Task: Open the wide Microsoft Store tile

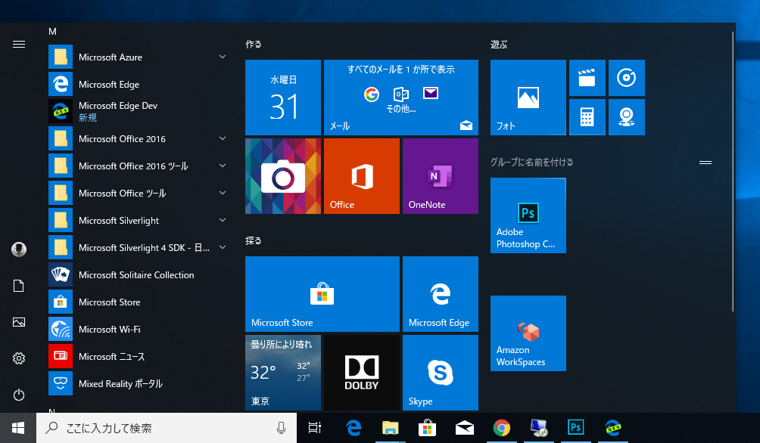Action: click(x=322, y=294)
